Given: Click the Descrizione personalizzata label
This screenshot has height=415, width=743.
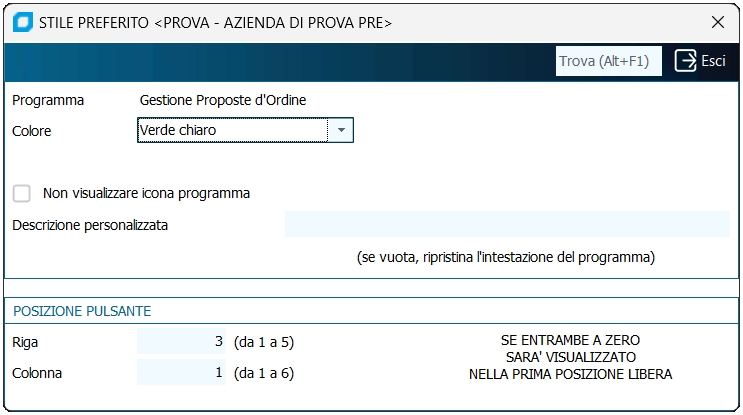Looking at the screenshot, I should tap(90, 225).
